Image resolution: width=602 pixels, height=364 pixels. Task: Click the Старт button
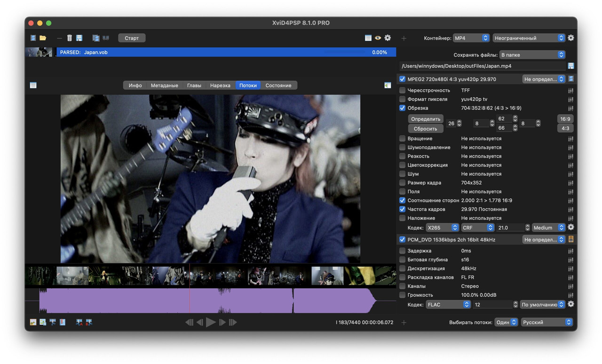coord(132,38)
